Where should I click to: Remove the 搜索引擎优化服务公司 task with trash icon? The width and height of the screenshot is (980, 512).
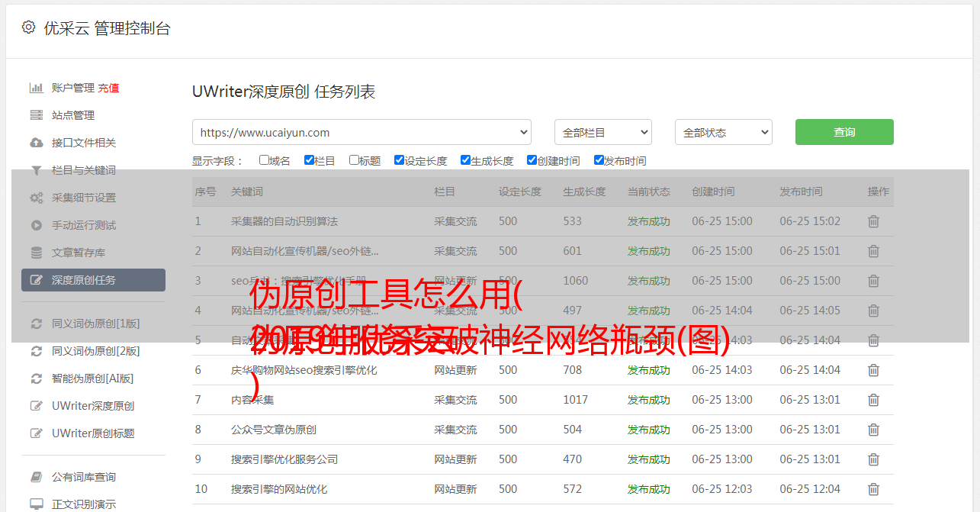click(x=873, y=459)
